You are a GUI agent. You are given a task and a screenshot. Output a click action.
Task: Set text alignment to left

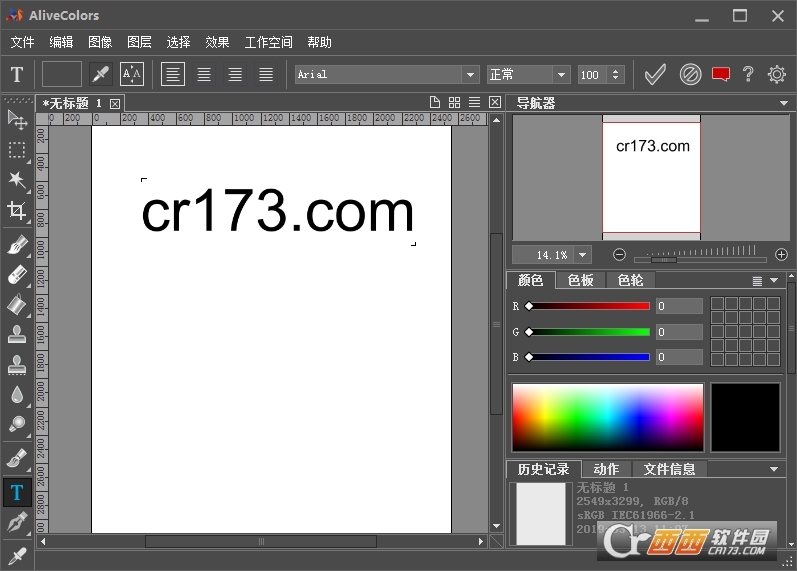coord(173,74)
